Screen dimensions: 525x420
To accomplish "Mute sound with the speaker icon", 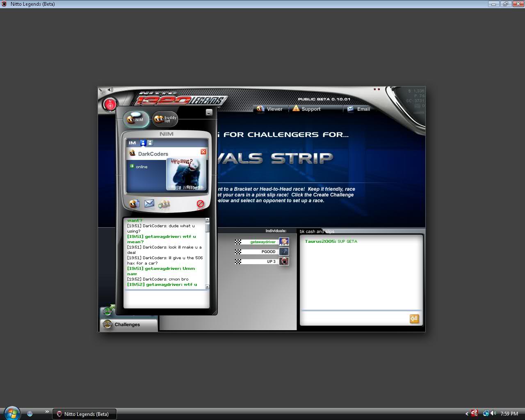I will click(110, 90).
